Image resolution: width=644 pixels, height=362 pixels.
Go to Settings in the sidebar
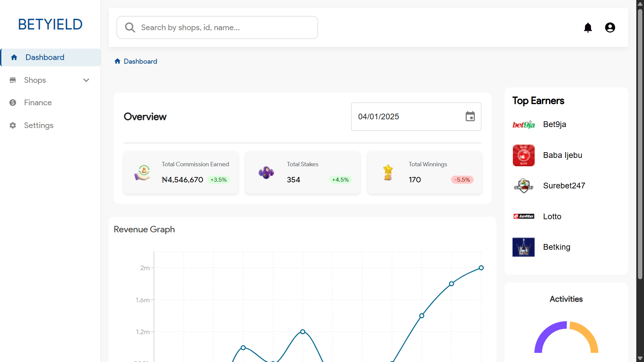39,125
